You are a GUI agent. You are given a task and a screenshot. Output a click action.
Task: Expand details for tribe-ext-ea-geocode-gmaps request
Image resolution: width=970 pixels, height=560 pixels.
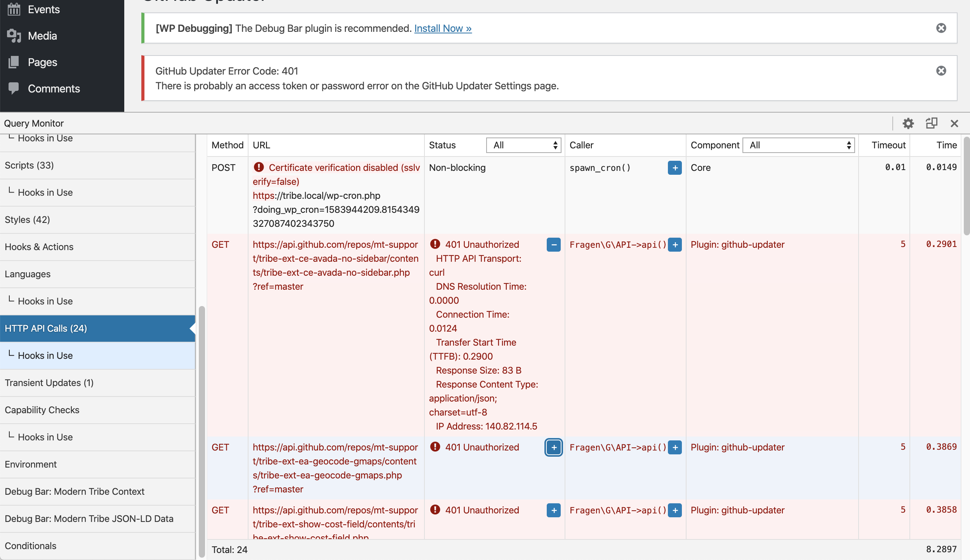click(x=553, y=447)
